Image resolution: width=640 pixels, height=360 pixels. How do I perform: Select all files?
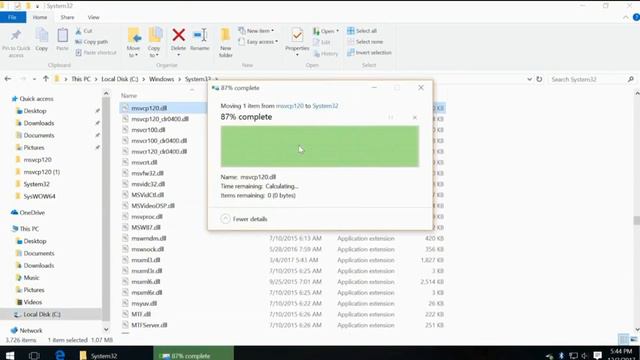click(362, 31)
